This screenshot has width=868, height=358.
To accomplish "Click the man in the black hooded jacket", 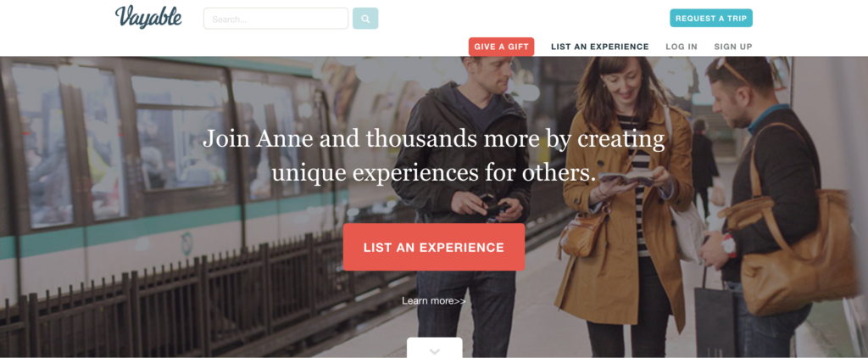I will (464, 205).
